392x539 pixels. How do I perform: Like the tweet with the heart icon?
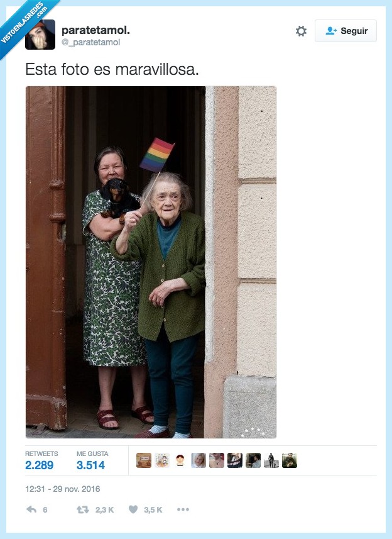pyautogui.click(x=133, y=509)
